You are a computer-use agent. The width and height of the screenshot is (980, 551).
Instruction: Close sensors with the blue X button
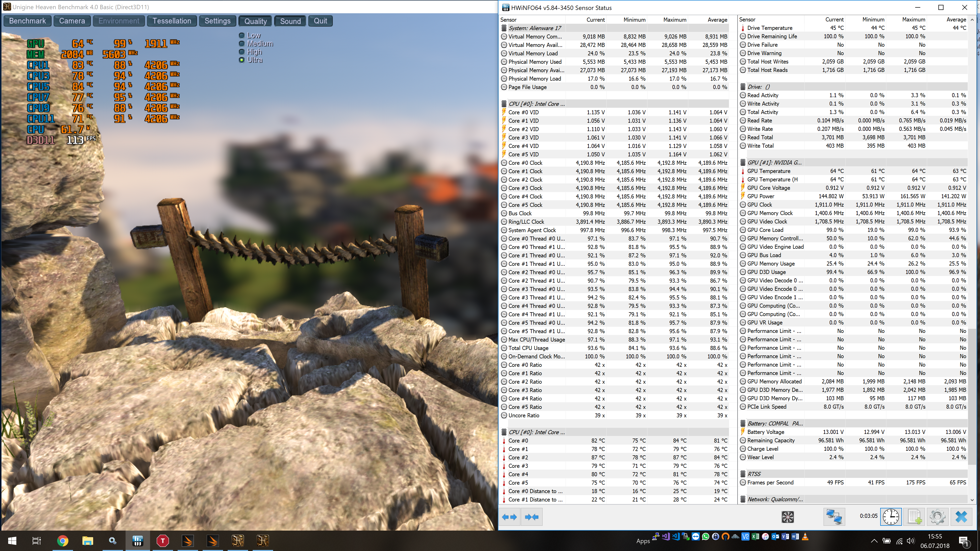[x=961, y=517]
